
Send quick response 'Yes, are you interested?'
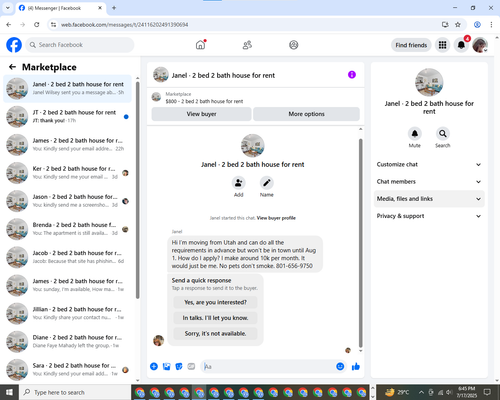[x=215, y=302]
